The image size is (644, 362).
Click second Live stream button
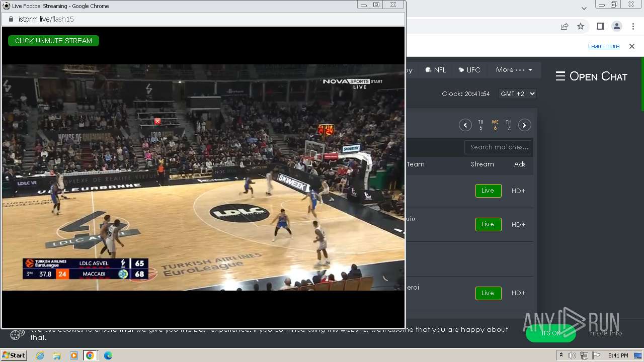pos(488,224)
